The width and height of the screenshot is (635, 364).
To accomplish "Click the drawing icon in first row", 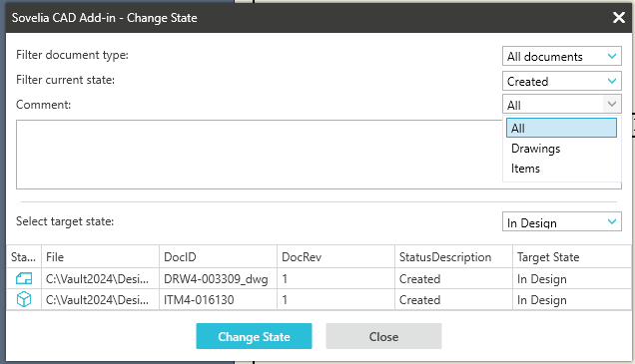I will (x=24, y=278).
